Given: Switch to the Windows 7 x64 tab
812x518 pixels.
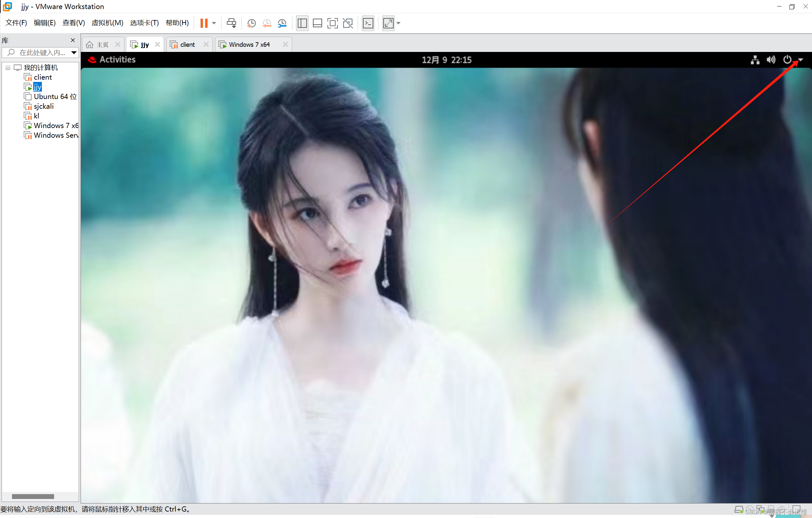Looking at the screenshot, I should (x=249, y=45).
